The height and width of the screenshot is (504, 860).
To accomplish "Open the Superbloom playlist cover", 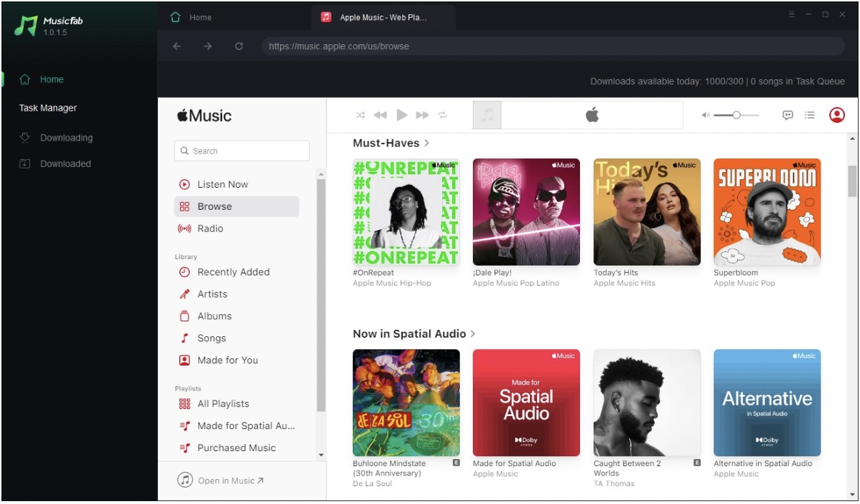I will [x=767, y=212].
